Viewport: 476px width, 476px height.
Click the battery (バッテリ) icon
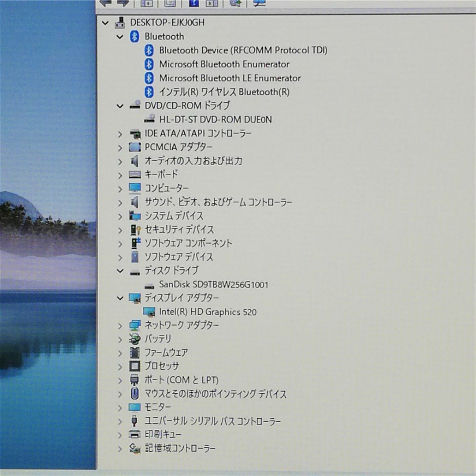[x=134, y=339]
